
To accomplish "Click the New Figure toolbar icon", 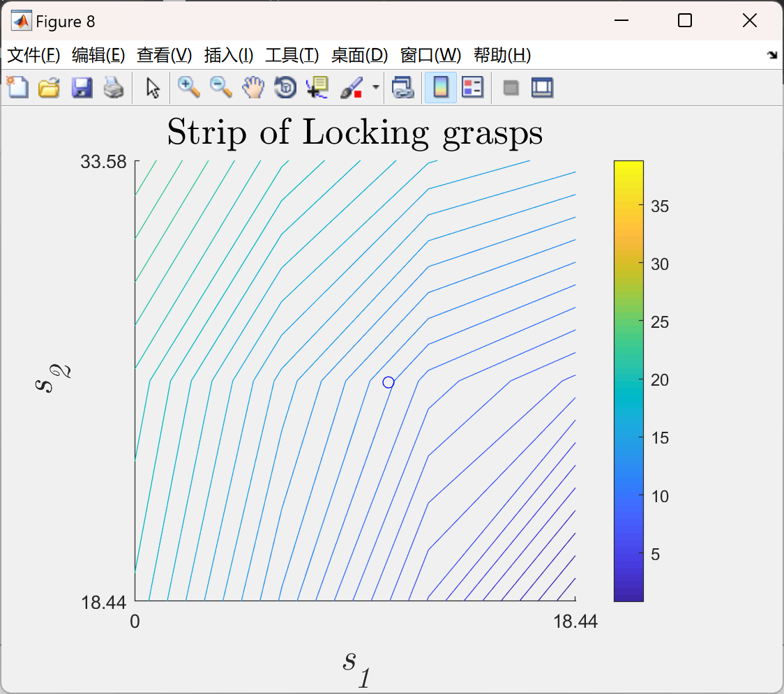I will pos(17,87).
